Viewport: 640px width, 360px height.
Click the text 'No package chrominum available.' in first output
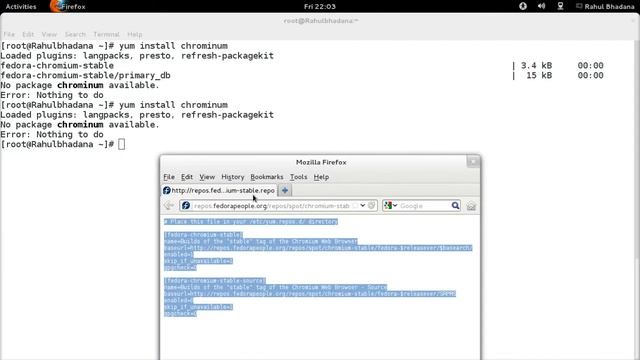click(x=80, y=85)
